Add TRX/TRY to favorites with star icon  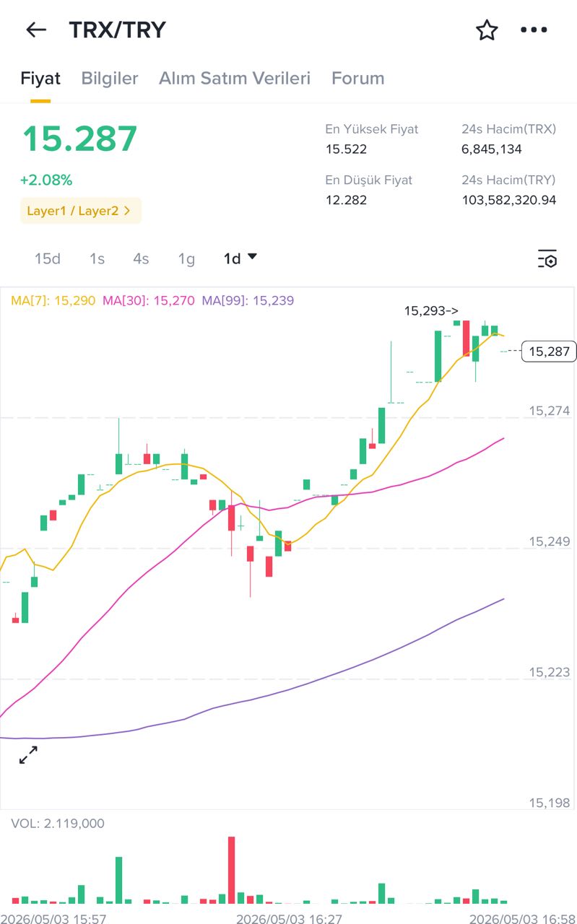pos(487,30)
